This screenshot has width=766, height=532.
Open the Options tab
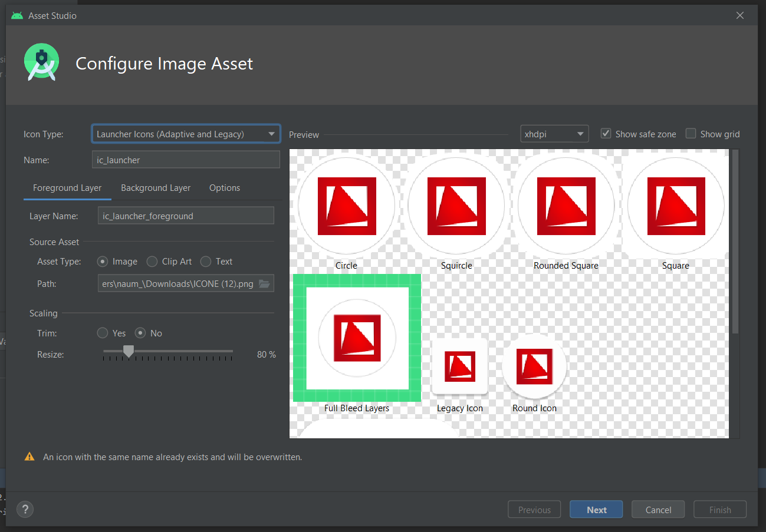pyautogui.click(x=225, y=188)
